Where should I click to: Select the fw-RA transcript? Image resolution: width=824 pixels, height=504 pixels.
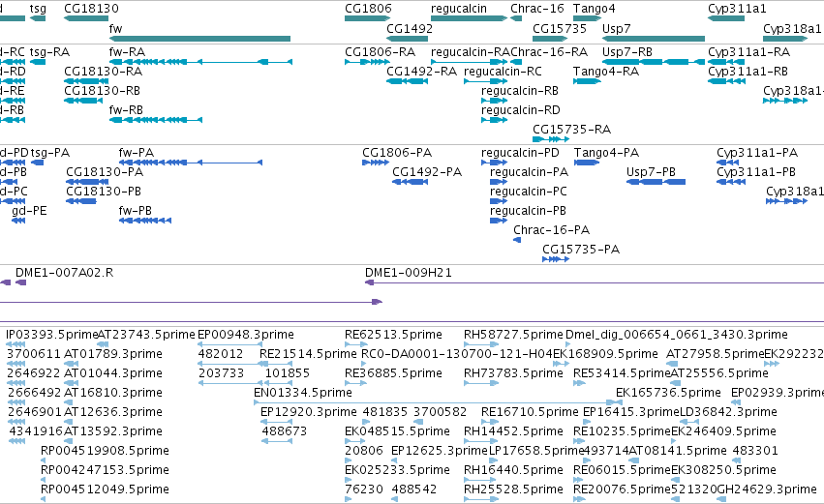point(200,62)
